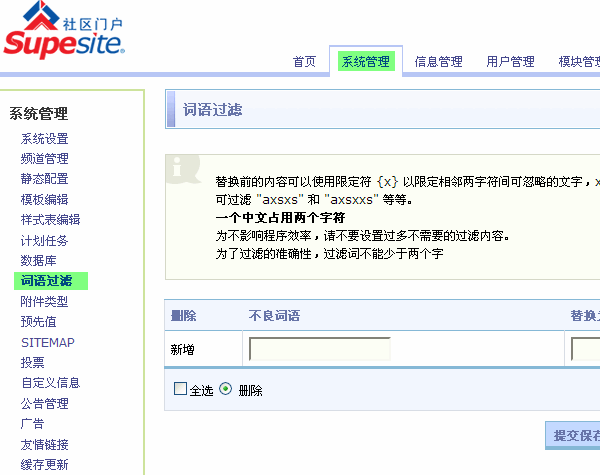Open the 用户管理 tab
Image resolution: width=600 pixels, height=475 pixels.
click(x=510, y=62)
